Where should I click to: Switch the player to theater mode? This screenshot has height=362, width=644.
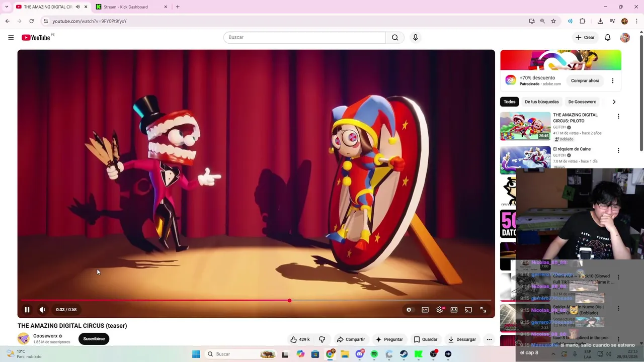454,310
